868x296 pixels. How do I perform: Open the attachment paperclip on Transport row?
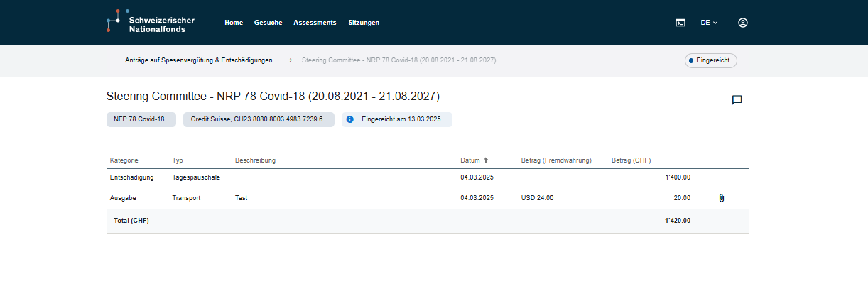tap(721, 198)
